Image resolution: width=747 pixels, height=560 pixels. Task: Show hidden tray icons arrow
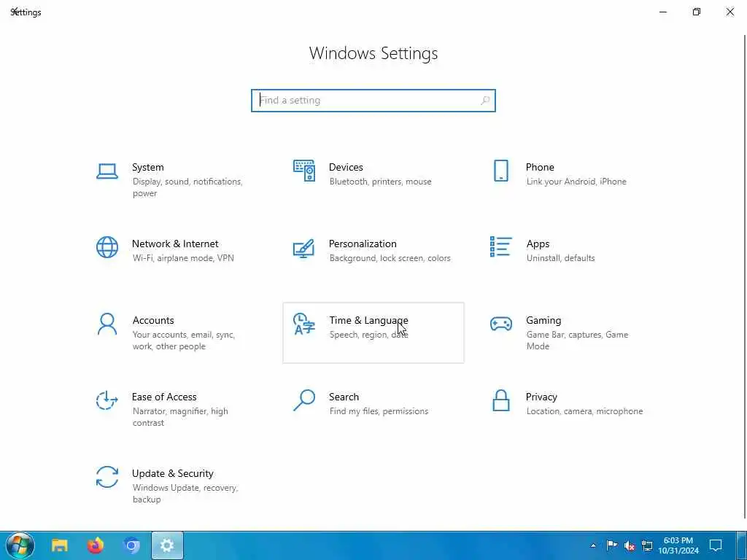[593, 545]
